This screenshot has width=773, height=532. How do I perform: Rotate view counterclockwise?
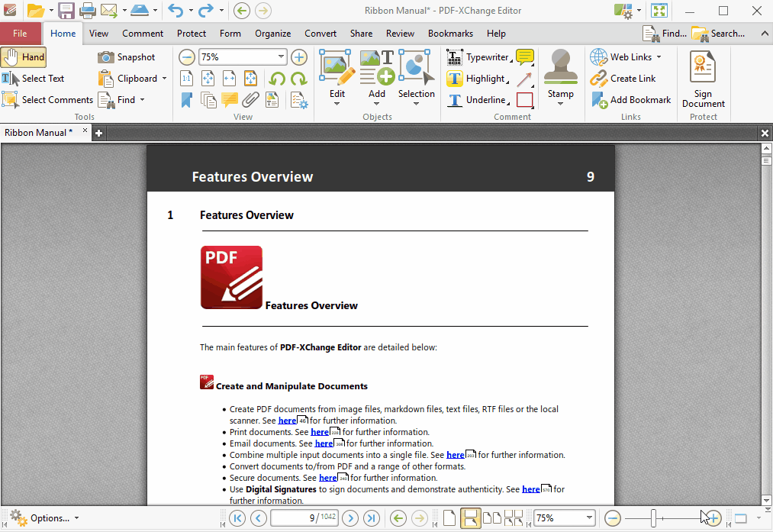pos(277,79)
